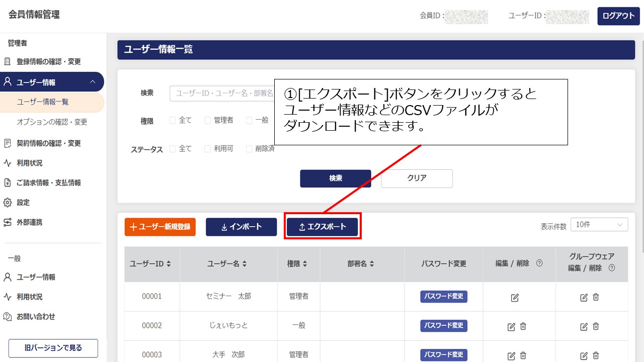Sort by ユーザーID column arrows
Image resolution: width=644 pixels, height=362 pixels.
(x=169, y=264)
